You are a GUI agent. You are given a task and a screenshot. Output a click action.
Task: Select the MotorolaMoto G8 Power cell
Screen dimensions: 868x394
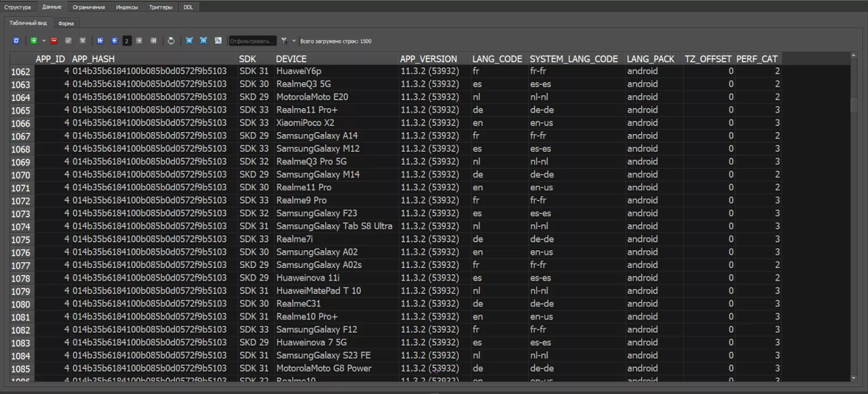pyautogui.click(x=336, y=368)
